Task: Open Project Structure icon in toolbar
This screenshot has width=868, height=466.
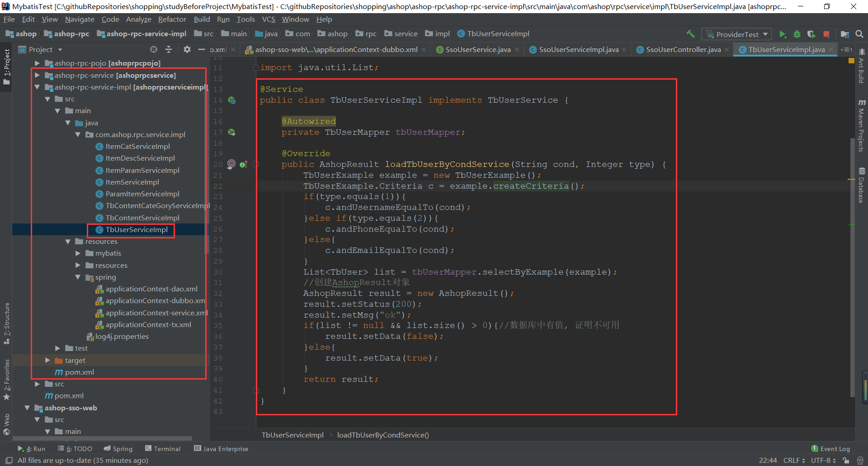Action: click(x=845, y=34)
